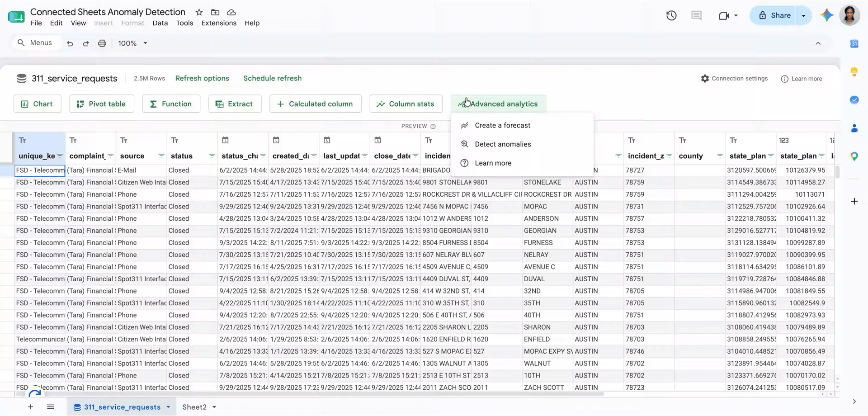The height and width of the screenshot is (416, 868).
Task: Switch to the Sheet2 tab
Action: (194, 407)
